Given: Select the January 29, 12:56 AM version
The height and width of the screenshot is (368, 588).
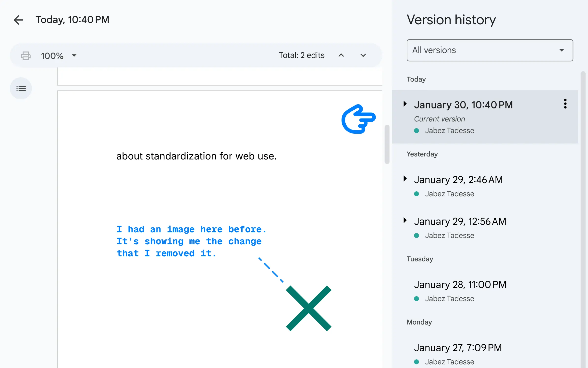Looking at the screenshot, I should [x=485, y=228].
